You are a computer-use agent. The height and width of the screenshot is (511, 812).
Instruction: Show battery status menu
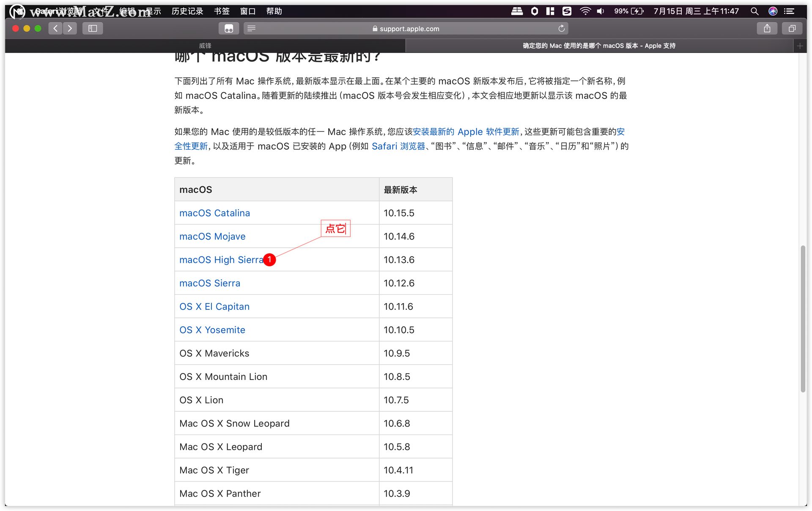(629, 11)
